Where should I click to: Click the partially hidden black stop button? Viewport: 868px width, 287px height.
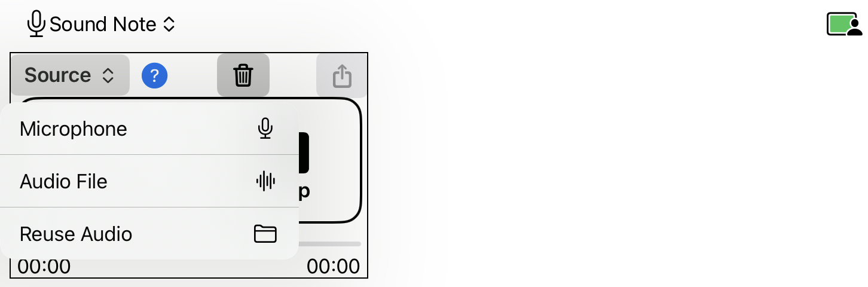coord(304,152)
